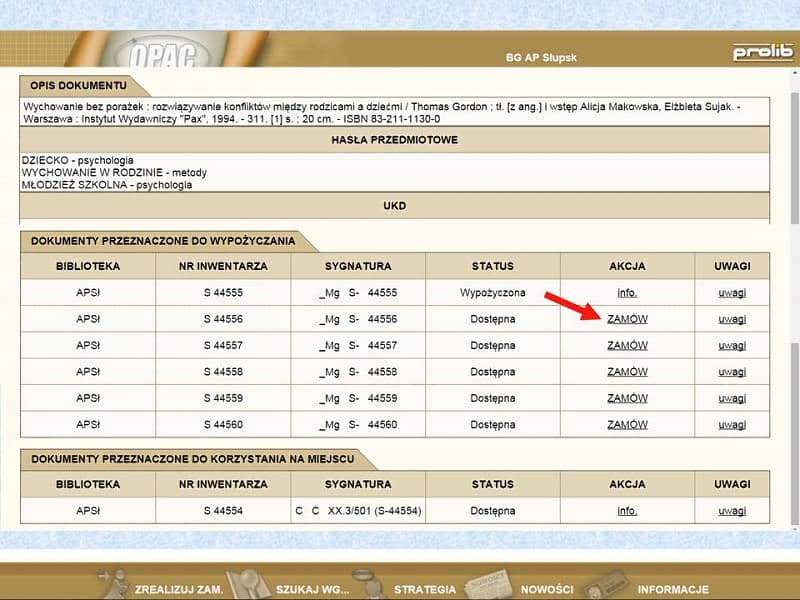Open the Nowości section
800x600 pixels.
(546, 589)
